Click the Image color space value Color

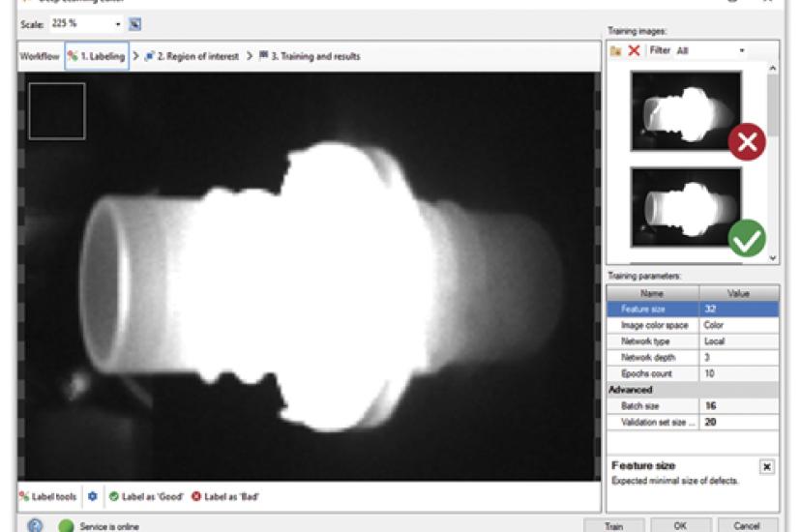[x=739, y=325]
